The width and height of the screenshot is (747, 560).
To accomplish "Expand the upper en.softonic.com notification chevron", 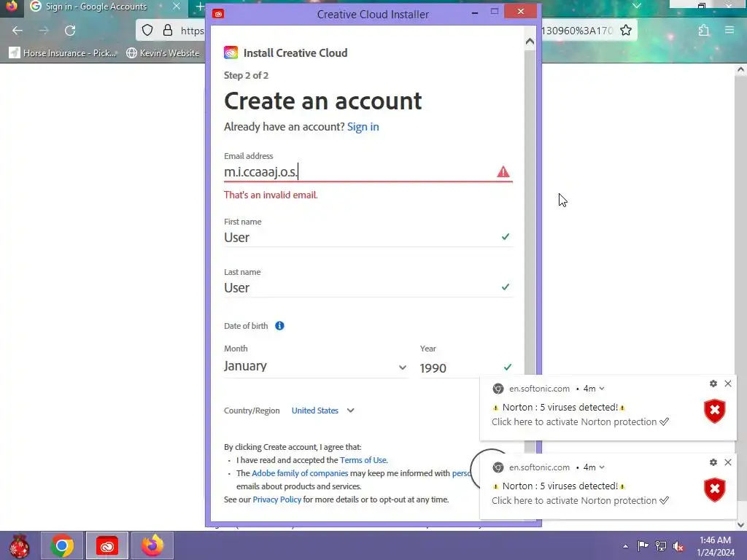I will [x=602, y=389].
